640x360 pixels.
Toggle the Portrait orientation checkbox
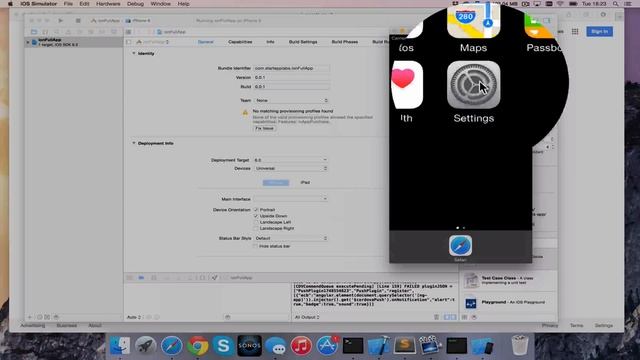point(256,210)
